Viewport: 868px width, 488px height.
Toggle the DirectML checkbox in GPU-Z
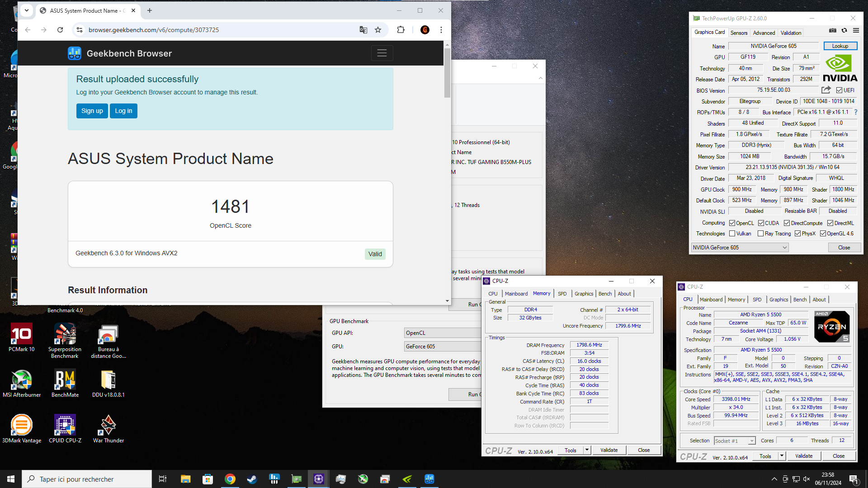tap(830, 223)
